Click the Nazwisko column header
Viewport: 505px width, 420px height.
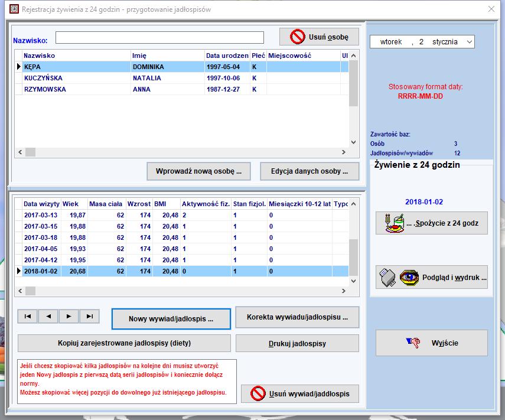tap(77, 56)
